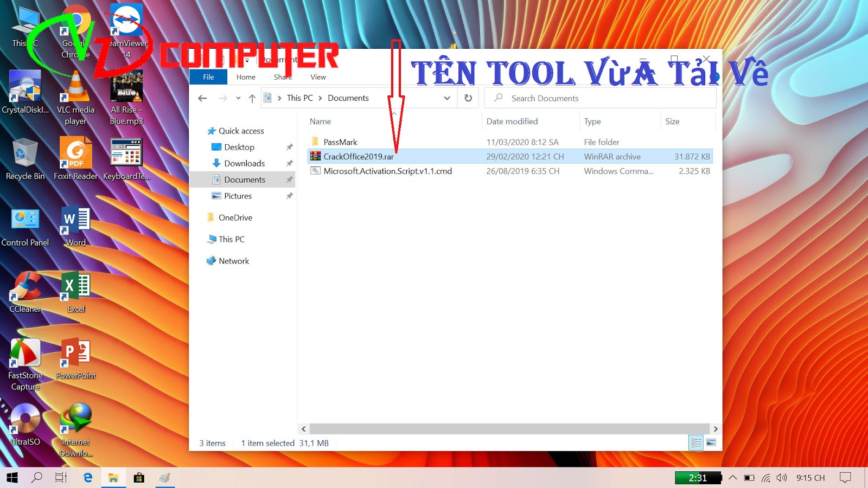
Task: Open CrystalDiskInfo desktop shortcut
Action: point(25,92)
